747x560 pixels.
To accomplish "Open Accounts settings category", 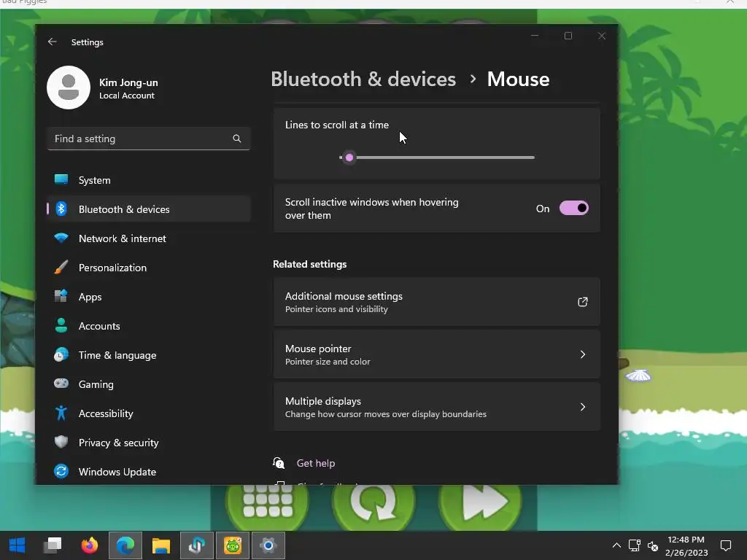I will point(149,326).
